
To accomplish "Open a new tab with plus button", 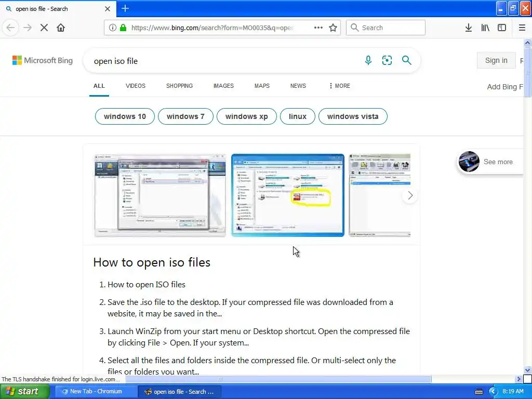I will coord(125,8).
